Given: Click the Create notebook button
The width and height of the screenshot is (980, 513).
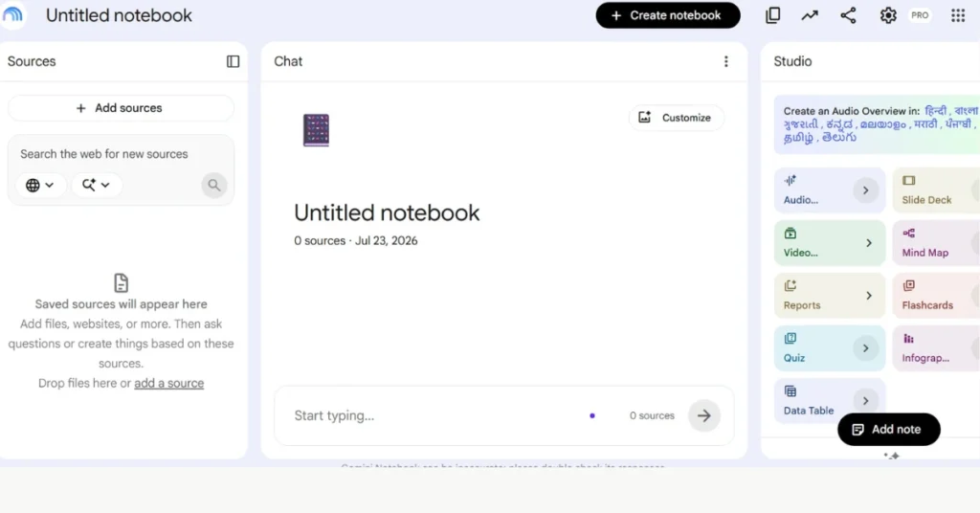Looking at the screenshot, I should [667, 15].
